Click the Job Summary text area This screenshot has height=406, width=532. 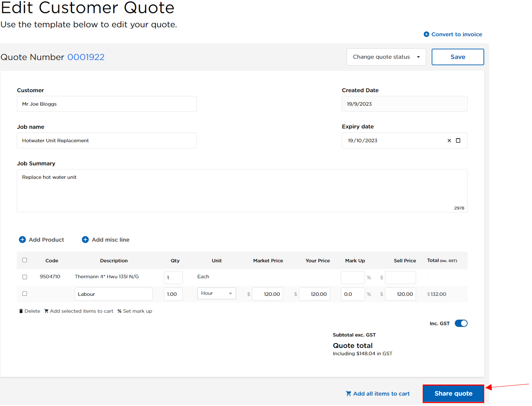click(x=242, y=191)
